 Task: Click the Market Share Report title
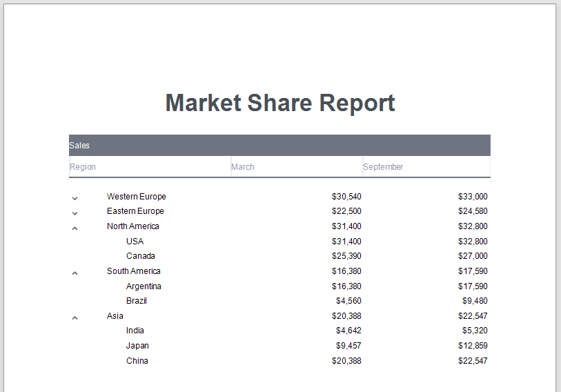pyautogui.click(x=280, y=103)
